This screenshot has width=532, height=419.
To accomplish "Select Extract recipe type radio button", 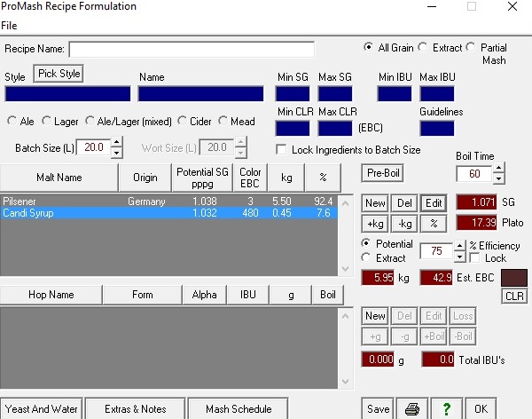I will [422, 47].
